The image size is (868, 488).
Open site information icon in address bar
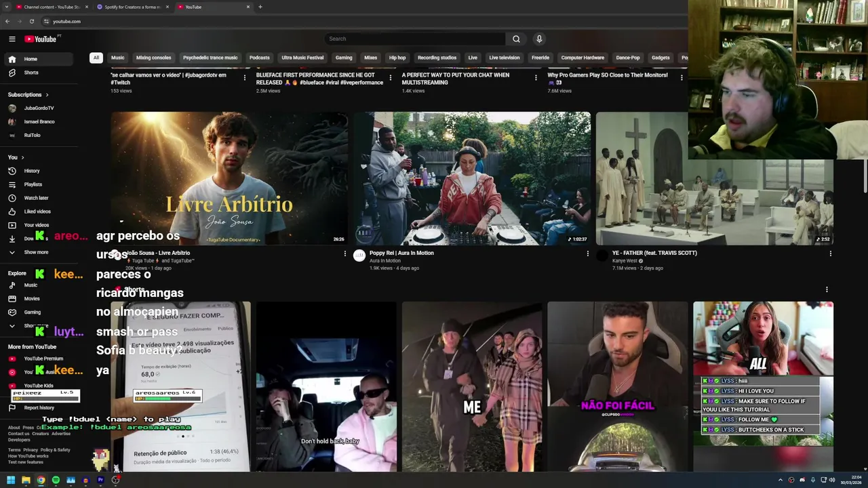coord(45,21)
